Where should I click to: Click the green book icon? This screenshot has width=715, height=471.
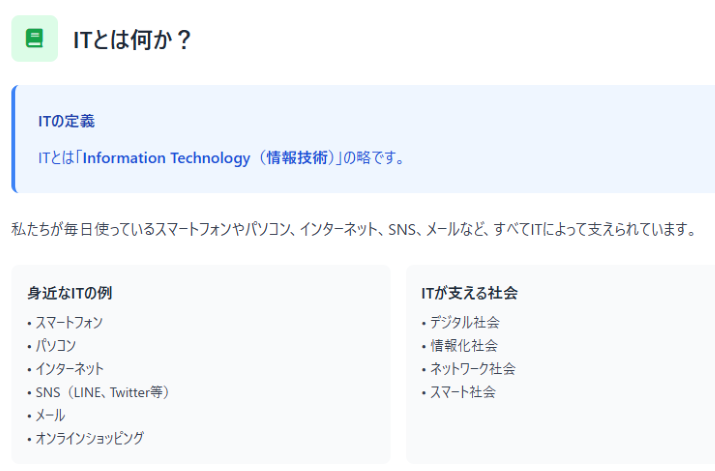[x=34, y=39]
